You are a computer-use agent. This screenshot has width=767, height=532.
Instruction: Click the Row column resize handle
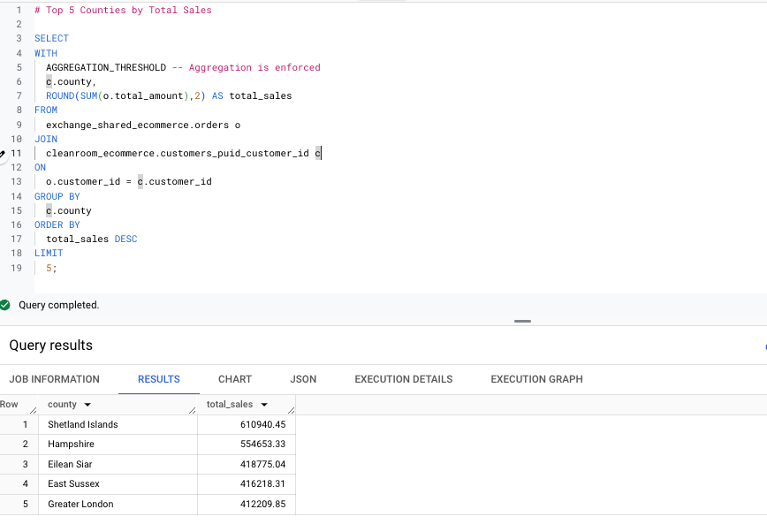(34, 410)
